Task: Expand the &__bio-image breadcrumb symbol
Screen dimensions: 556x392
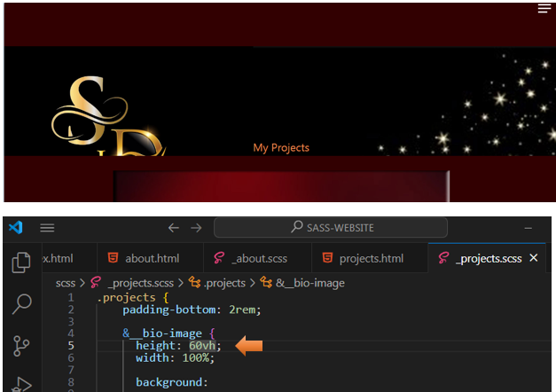Action: click(x=309, y=283)
